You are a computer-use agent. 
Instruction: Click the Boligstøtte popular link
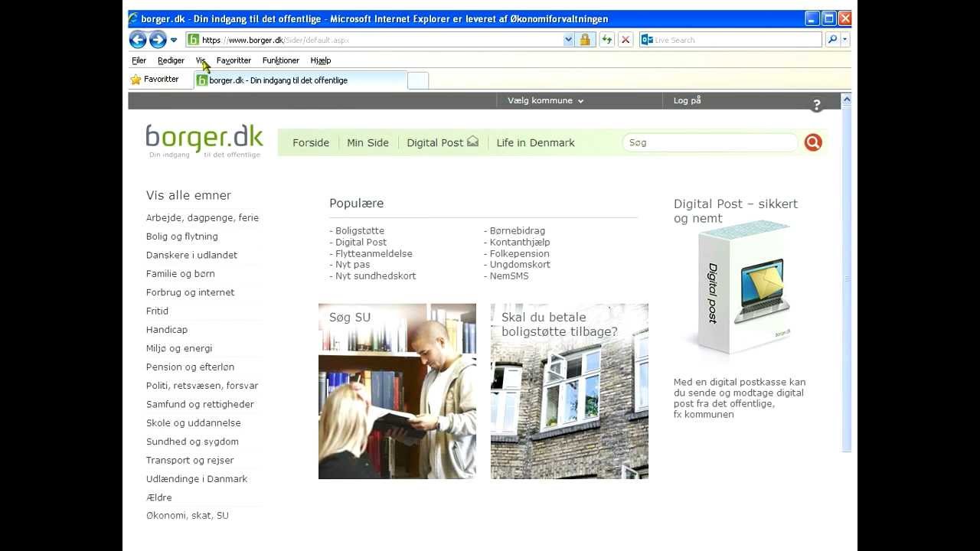click(360, 230)
